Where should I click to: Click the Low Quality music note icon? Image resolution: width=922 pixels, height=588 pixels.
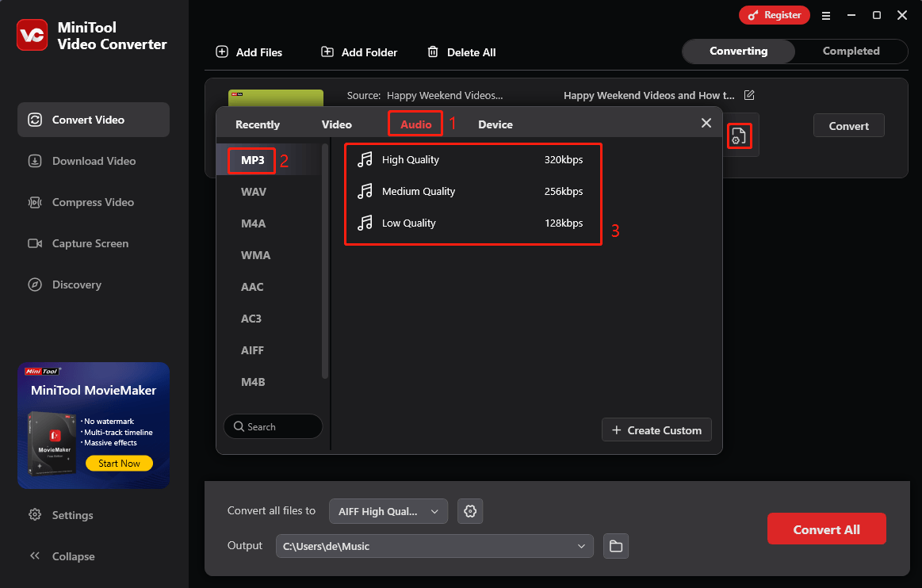365,223
